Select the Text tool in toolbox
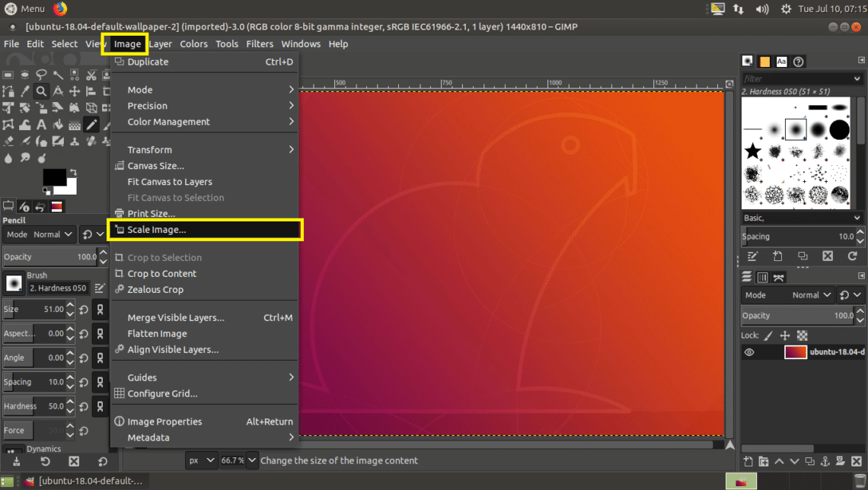Viewport: 868px width, 490px height. (42, 125)
